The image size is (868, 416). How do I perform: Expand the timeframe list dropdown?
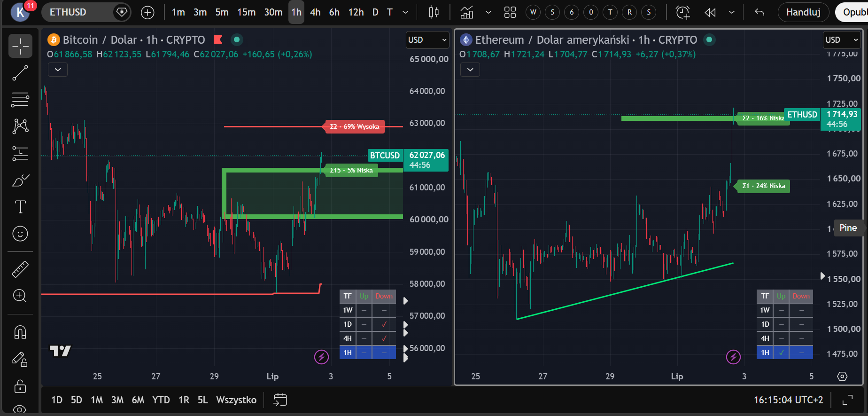(405, 13)
